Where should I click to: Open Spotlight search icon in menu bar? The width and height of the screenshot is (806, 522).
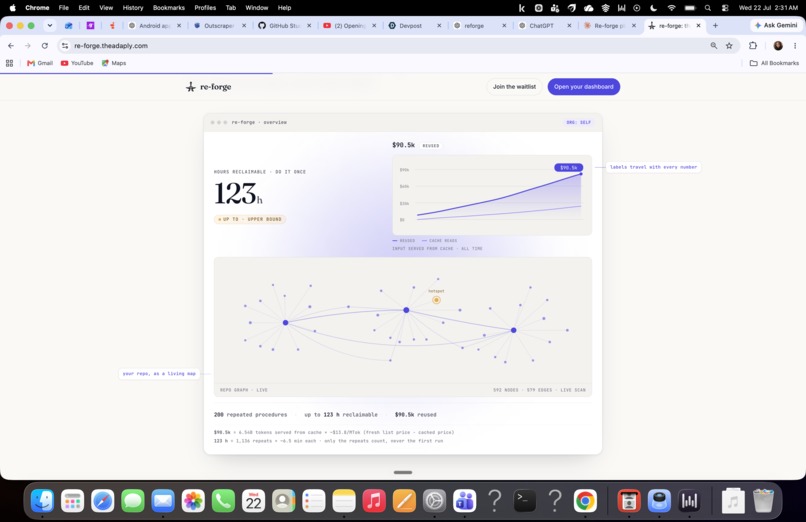point(708,8)
